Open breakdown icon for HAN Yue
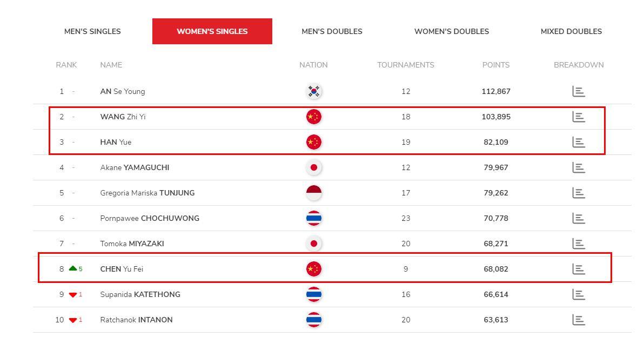Viewport: 644px width, 351px height. (x=578, y=143)
